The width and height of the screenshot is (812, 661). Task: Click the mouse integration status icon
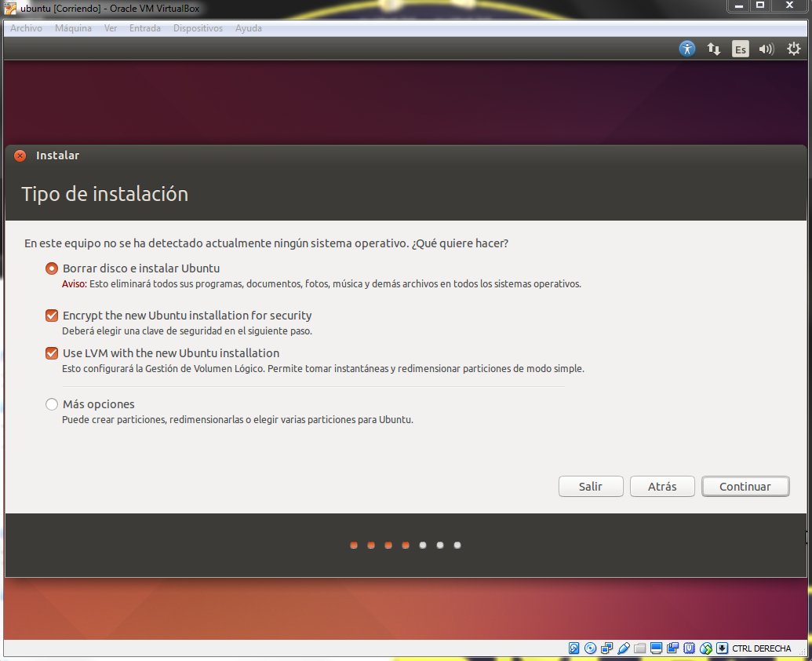[706, 648]
